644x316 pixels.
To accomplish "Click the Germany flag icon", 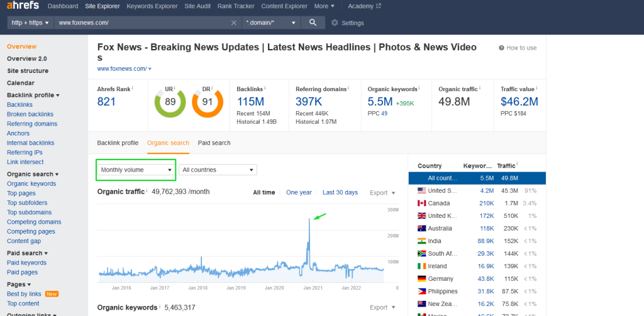I will click(x=421, y=279).
